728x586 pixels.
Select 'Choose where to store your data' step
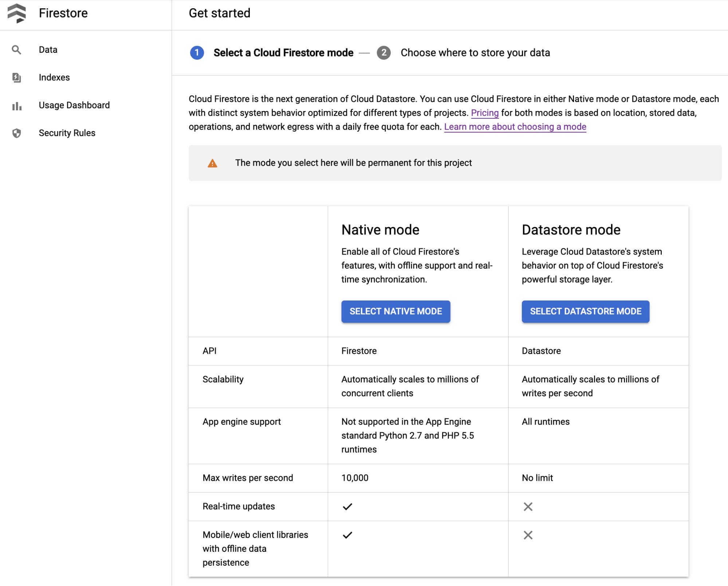point(475,53)
